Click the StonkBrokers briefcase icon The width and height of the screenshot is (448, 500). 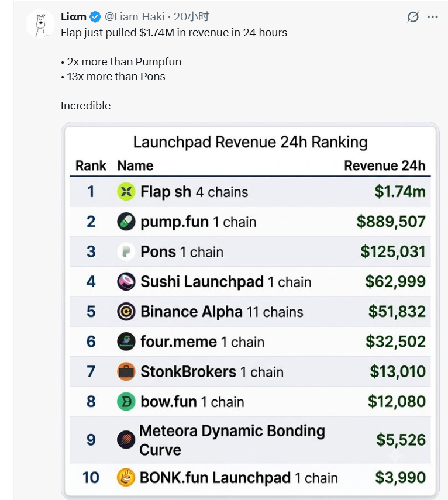click(x=126, y=371)
